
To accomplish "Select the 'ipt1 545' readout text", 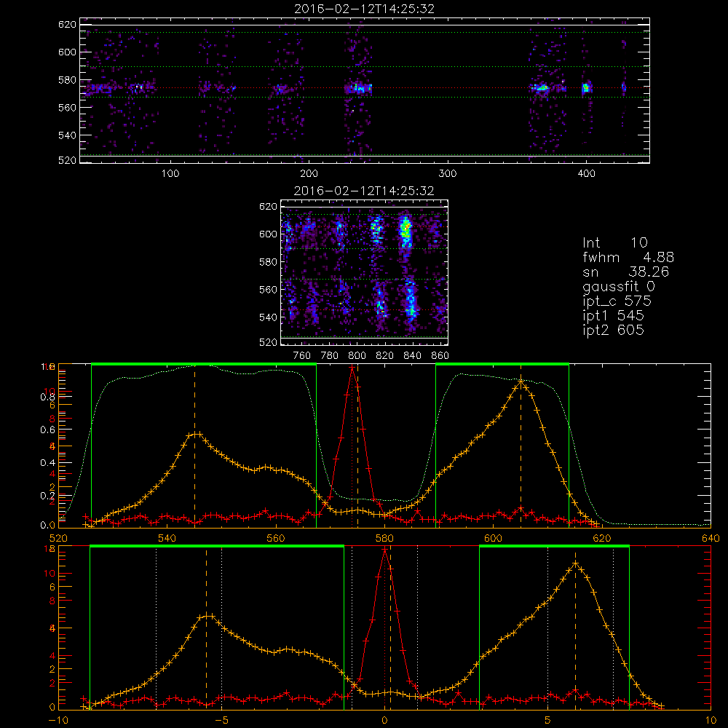I will coord(613,316).
